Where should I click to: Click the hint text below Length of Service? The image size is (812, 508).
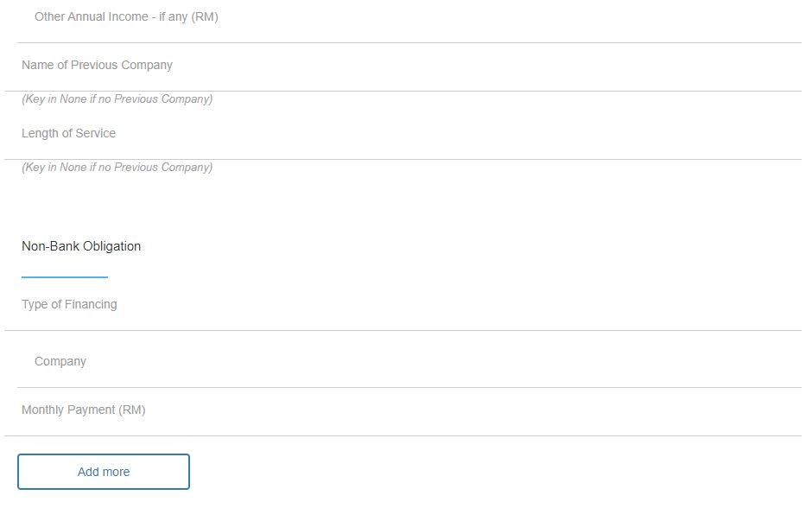coord(117,168)
